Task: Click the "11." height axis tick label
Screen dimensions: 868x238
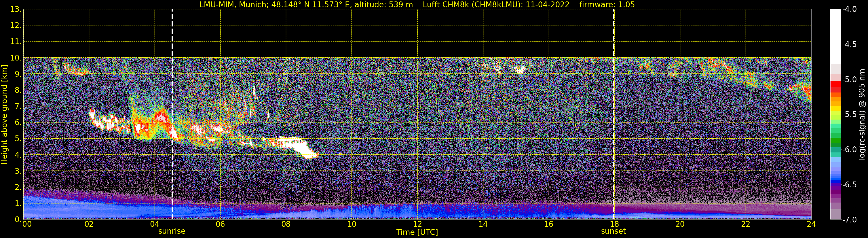Action: [16, 42]
